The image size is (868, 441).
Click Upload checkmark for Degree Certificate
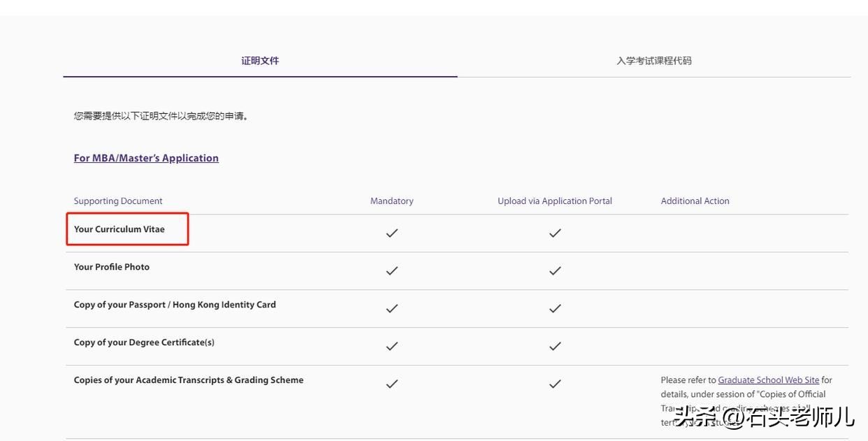[555, 346]
